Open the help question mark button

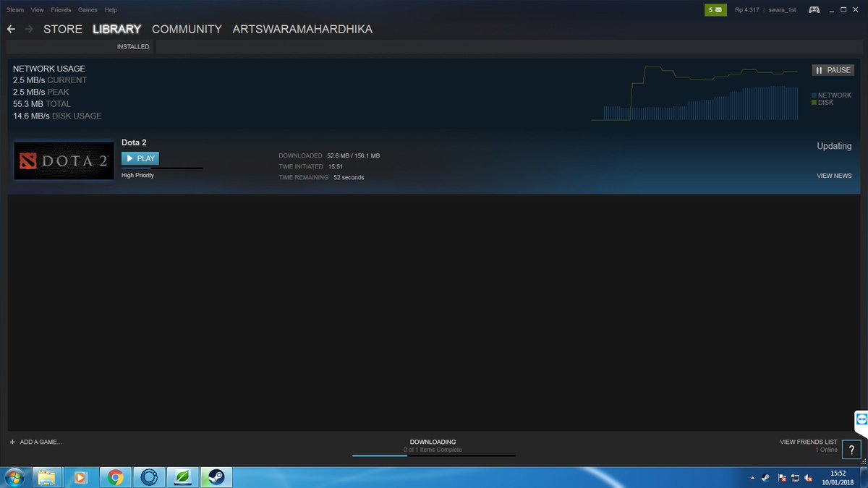click(x=852, y=449)
